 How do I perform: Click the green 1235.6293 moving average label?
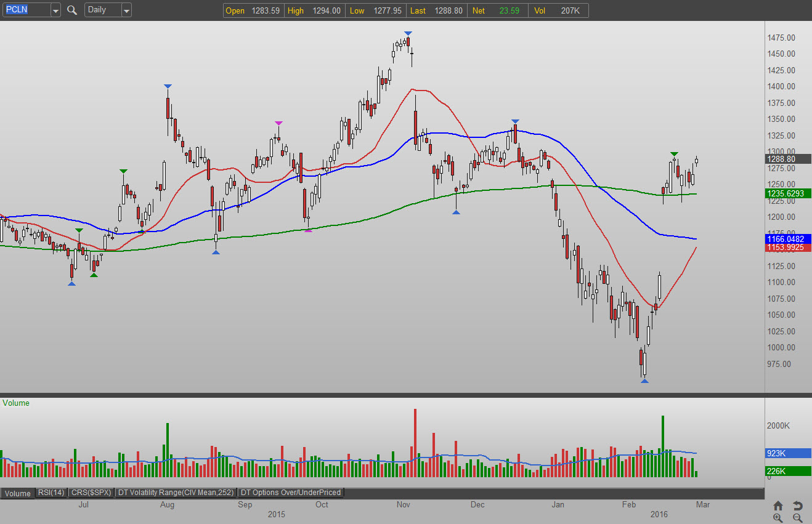pos(788,193)
